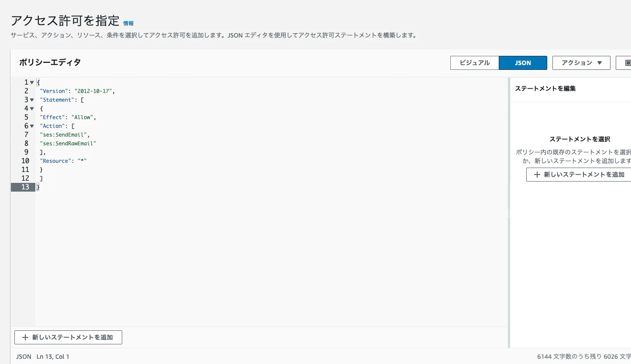Collapse the Action fold arrow on line 6

(x=32, y=126)
